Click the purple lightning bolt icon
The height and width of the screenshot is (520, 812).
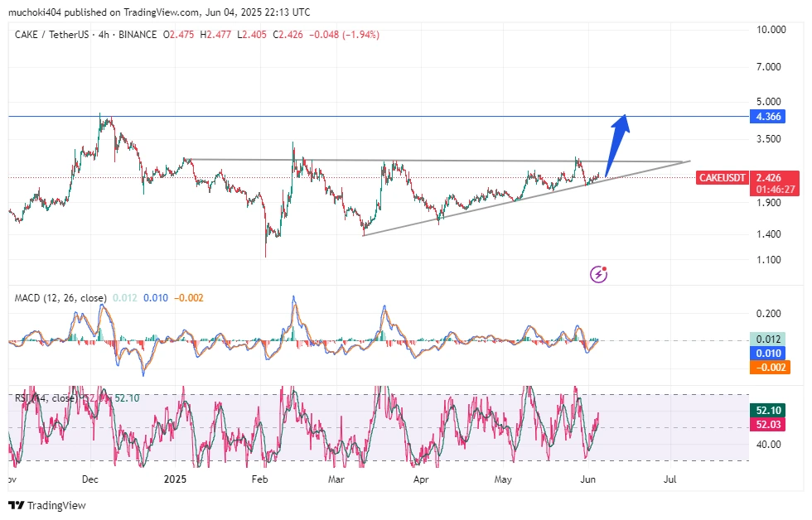click(599, 274)
